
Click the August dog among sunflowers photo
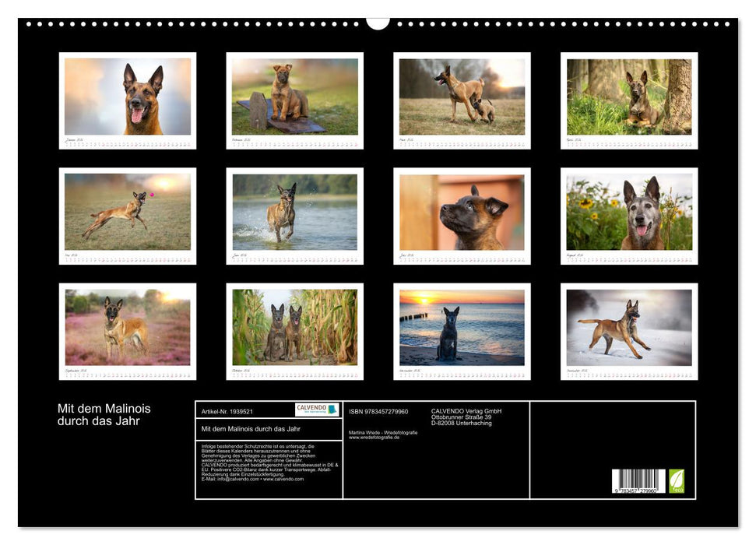coord(631,210)
